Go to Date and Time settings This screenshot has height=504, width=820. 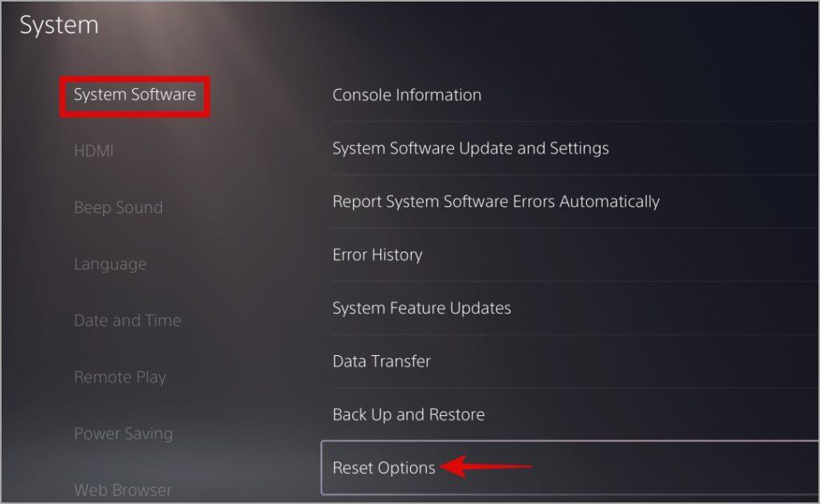(127, 320)
